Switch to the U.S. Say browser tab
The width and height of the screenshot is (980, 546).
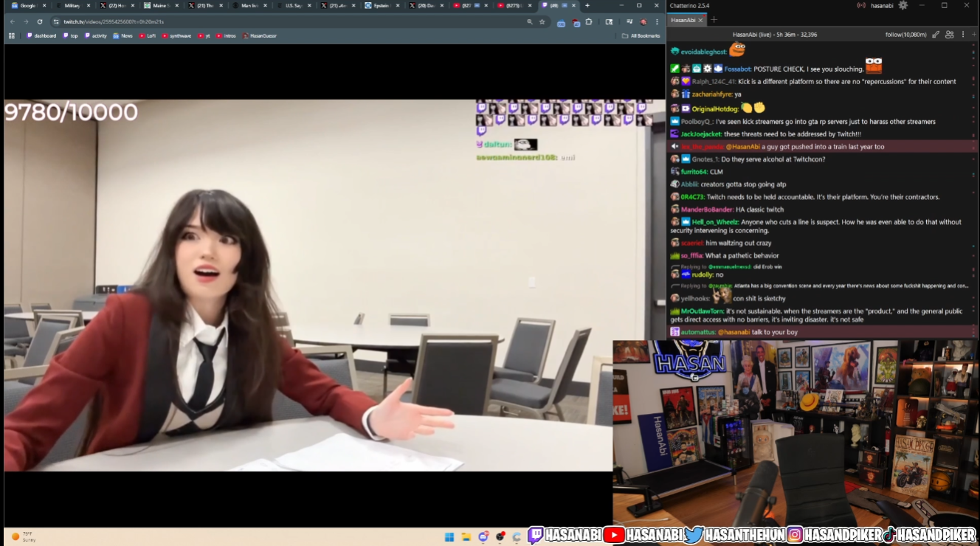tap(294, 6)
